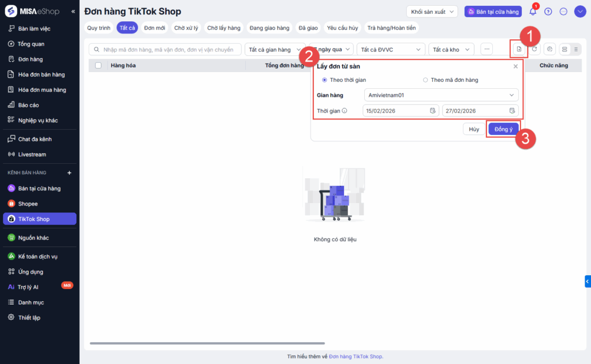Image resolution: width=591 pixels, height=364 pixels.
Task: Open the user account avatar menu
Action: (580, 12)
